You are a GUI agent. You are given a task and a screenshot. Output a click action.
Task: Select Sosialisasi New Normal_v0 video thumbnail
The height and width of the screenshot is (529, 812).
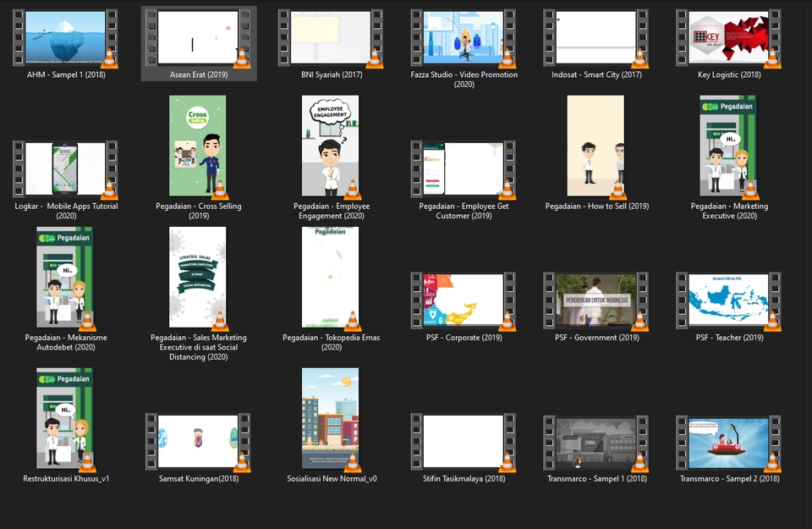tap(331, 418)
